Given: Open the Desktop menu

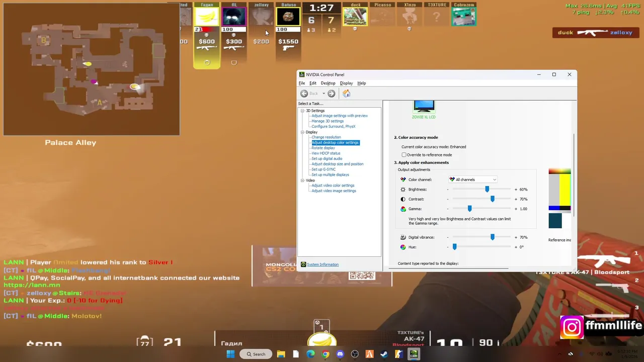Looking at the screenshot, I should pos(328,83).
